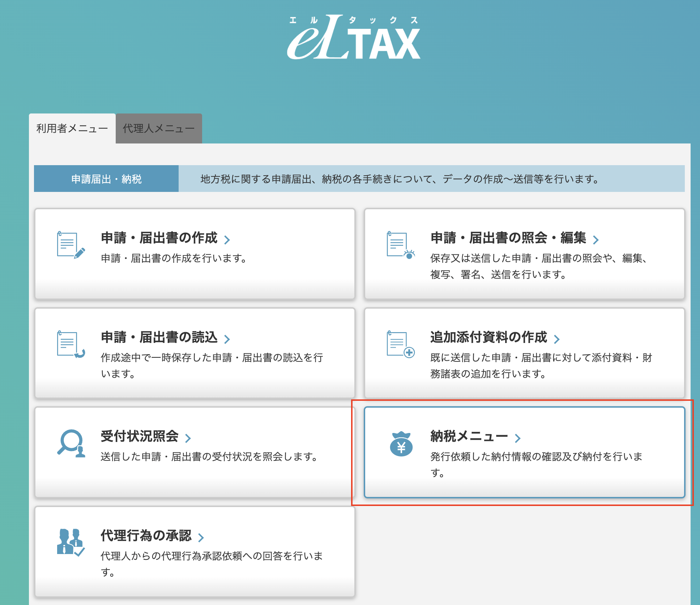
Task: Click the document-plus icon for 追加添付資料の作成
Action: pyautogui.click(x=401, y=344)
